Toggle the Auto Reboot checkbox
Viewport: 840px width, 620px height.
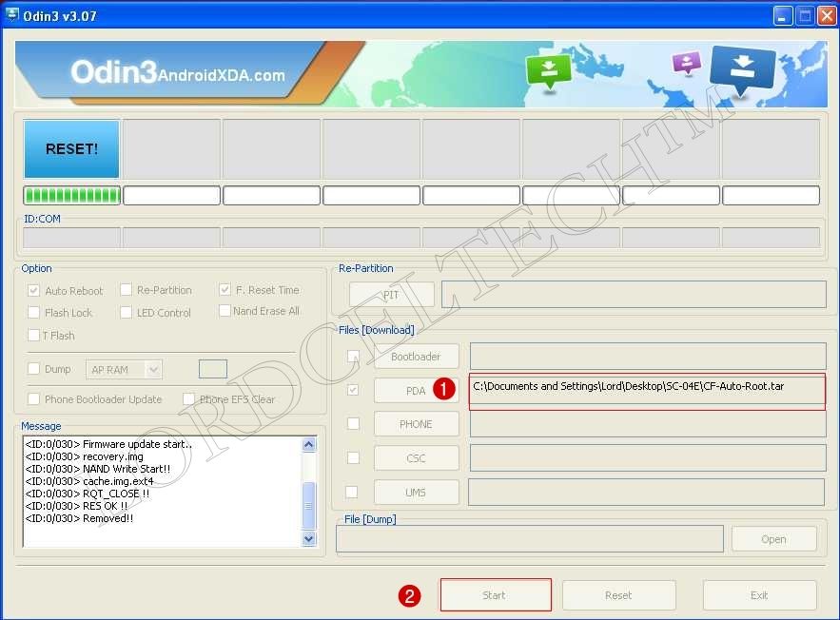33,291
